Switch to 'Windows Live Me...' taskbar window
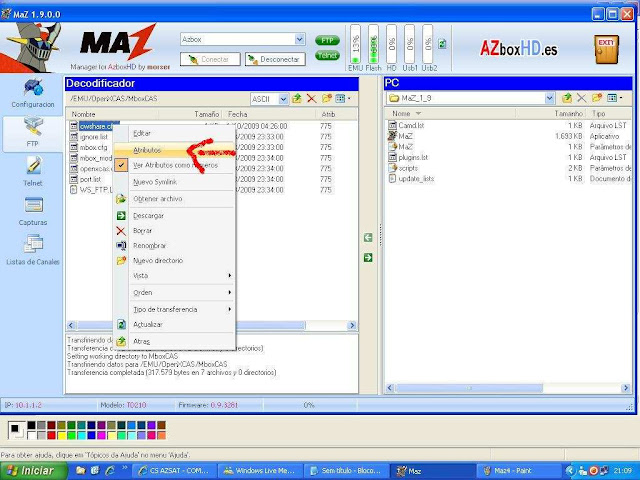Image resolution: width=640 pixels, height=480 pixels. (x=260, y=471)
